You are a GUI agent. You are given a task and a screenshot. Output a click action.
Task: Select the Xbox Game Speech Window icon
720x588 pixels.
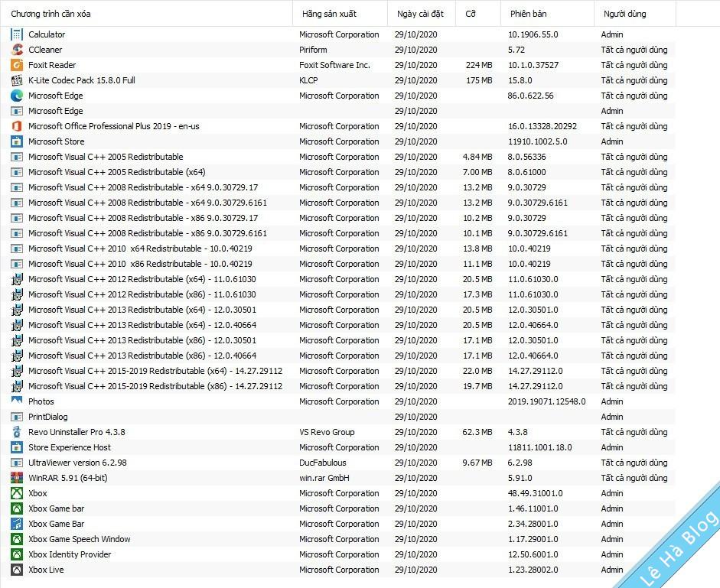click(17, 539)
